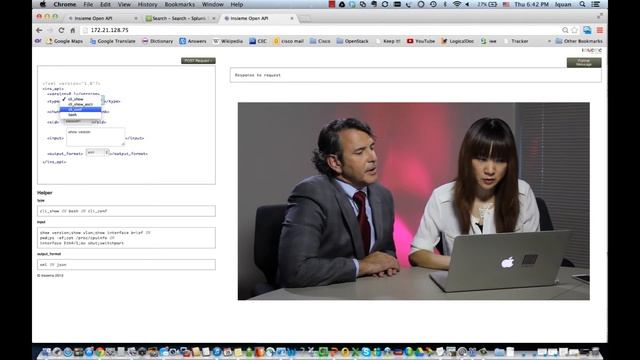640x360 pixels.
Task: Open the Google Maps bookmark
Action: point(64,41)
